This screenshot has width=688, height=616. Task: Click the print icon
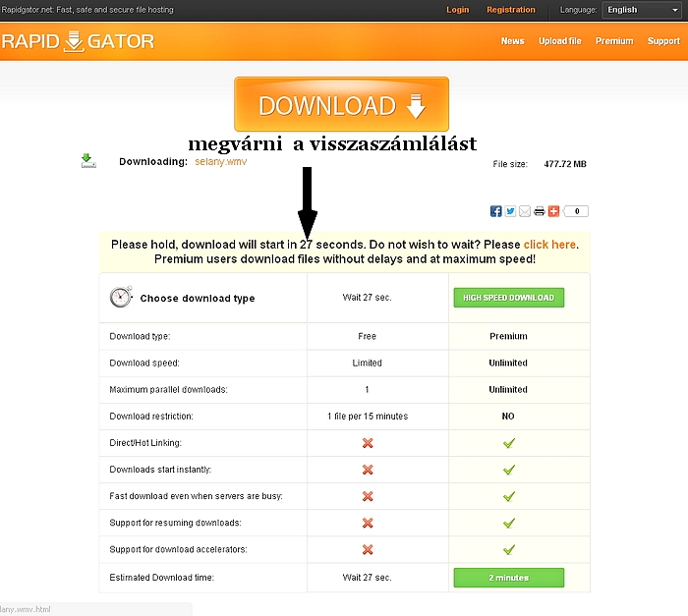[x=540, y=211]
